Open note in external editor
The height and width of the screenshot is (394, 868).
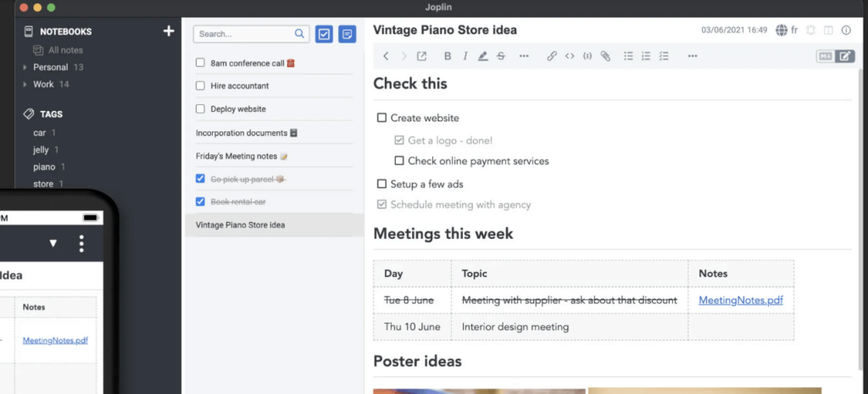click(422, 56)
